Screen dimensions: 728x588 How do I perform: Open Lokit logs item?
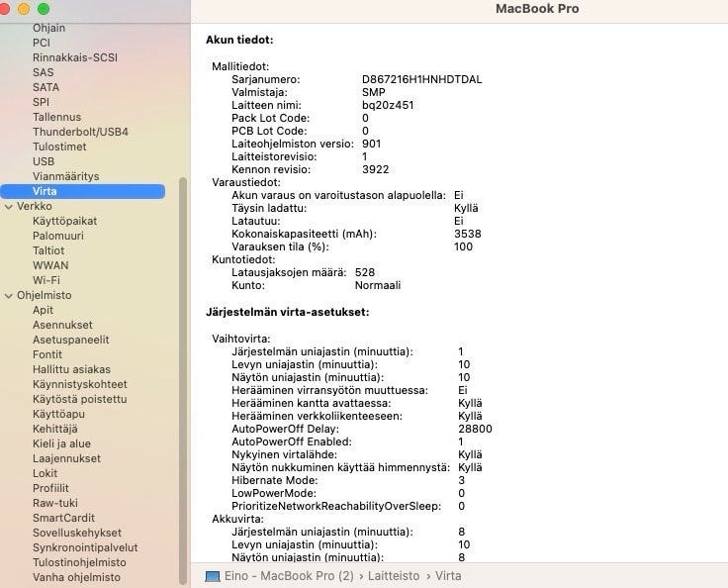[45, 474]
